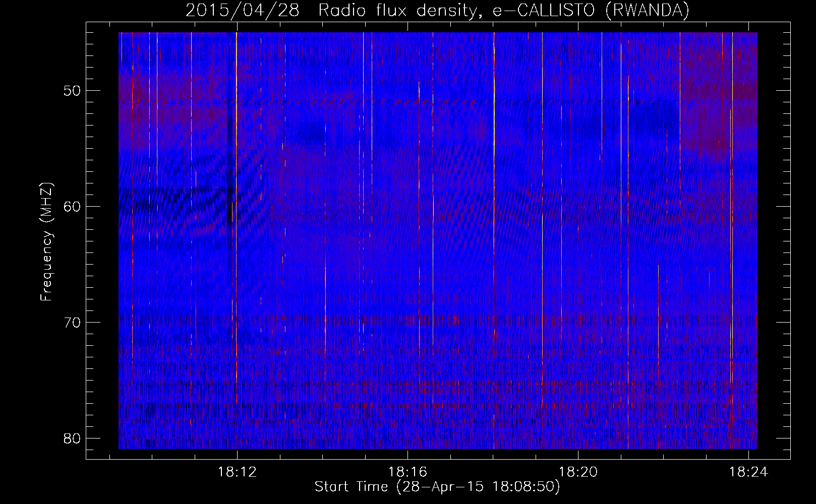Click the 18:16 time tick label
Viewport: 816px width, 504px height.
[407, 472]
